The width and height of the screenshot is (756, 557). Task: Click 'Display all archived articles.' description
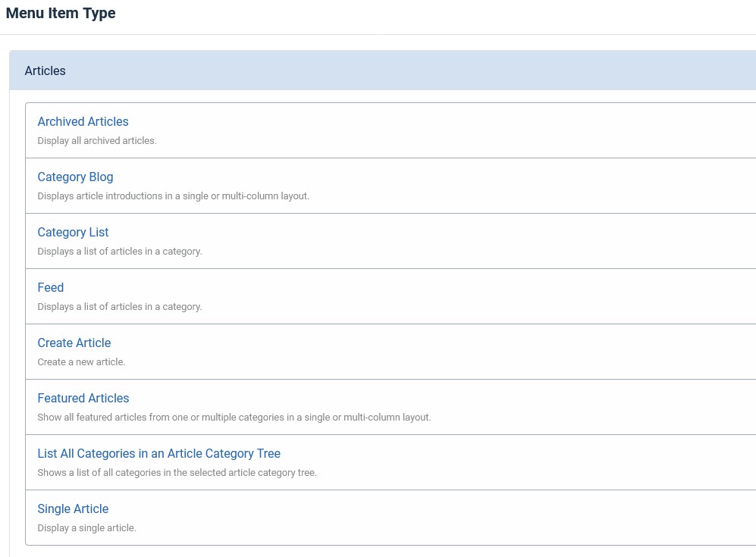tap(97, 140)
